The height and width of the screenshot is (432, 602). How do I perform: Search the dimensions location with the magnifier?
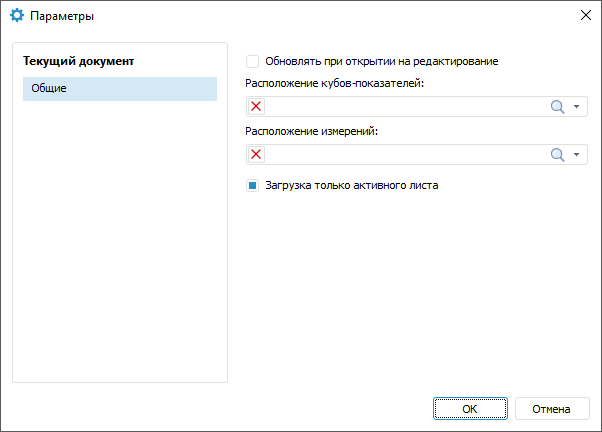(x=558, y=154)
